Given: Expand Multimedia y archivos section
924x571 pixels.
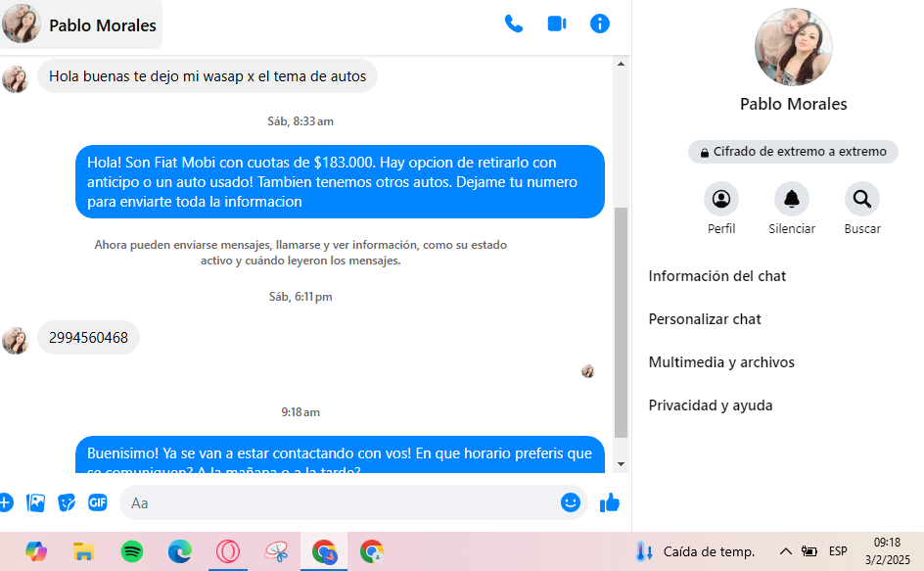Looking at the screenshot, I should click(x=721, y=362).
